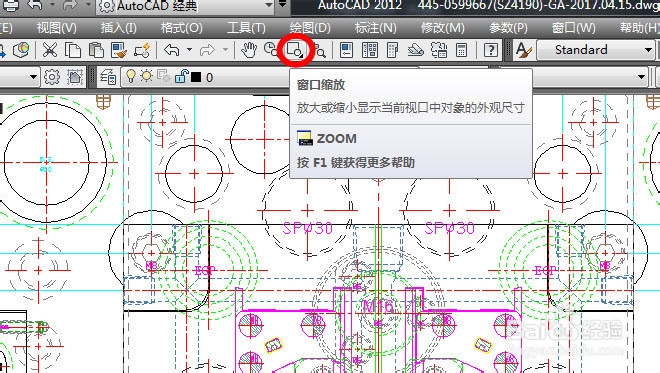Click the My Workspace house icon
The image size is (660, 373).
[75, 77]
